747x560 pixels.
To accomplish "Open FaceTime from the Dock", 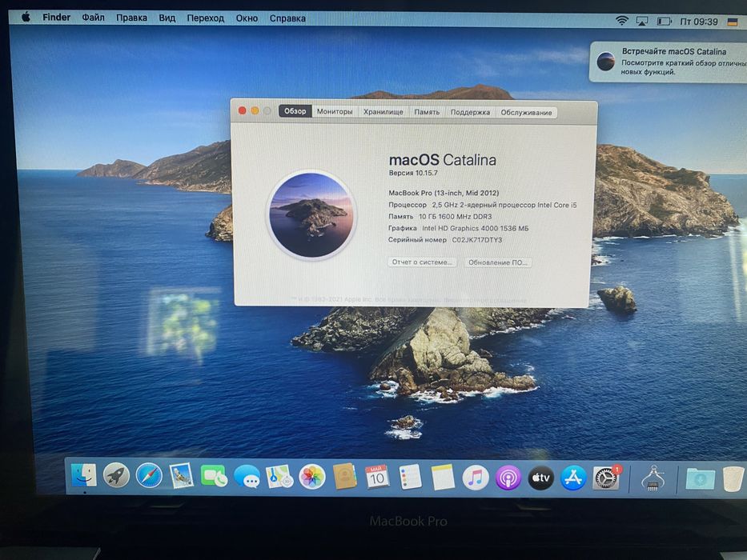I will [x=214, y=476].
